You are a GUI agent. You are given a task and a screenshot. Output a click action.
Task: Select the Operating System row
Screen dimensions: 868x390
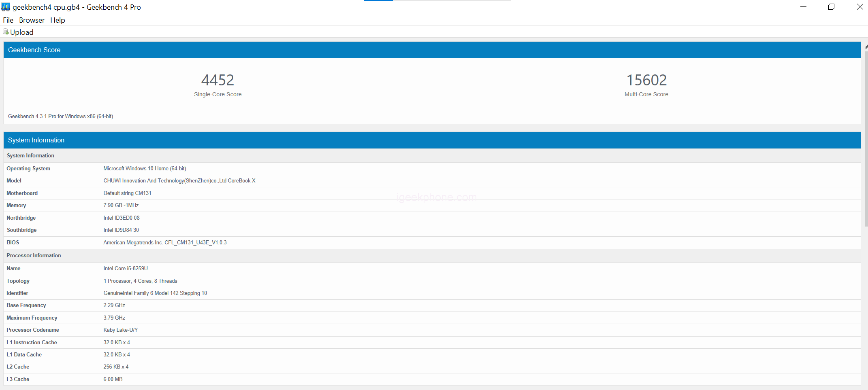[x=432, y=169]
